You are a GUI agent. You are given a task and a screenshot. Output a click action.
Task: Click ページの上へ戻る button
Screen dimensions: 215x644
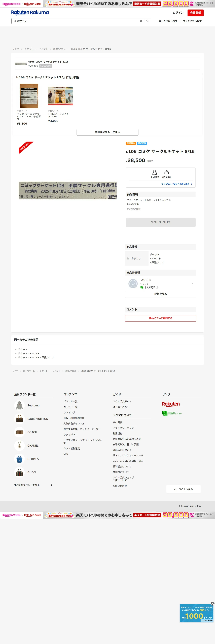(183, 489)
